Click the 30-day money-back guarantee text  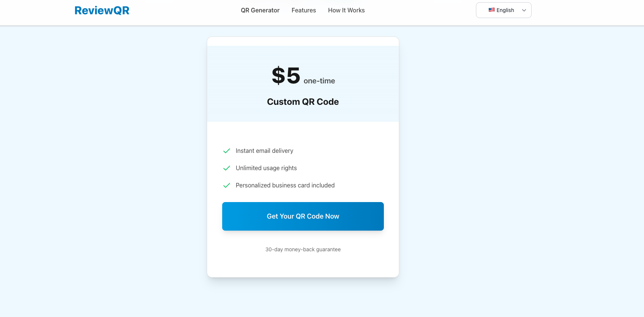[303, 249]
